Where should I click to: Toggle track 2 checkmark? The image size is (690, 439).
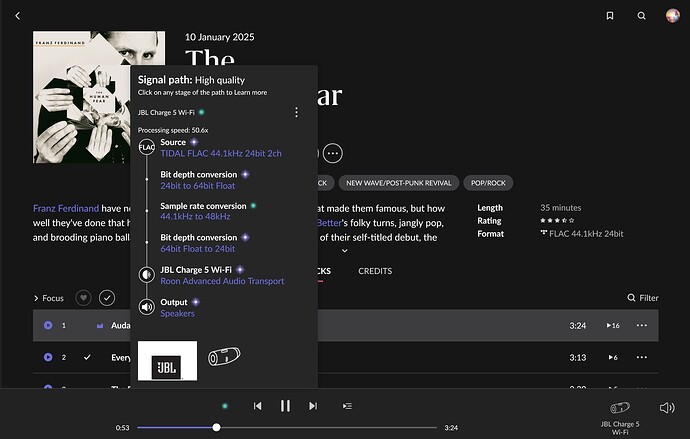tap(87, 357)
